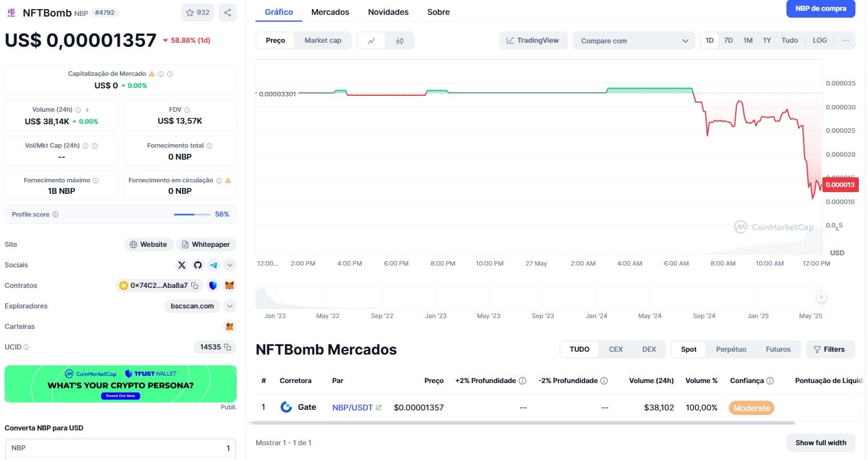The height and width of the screenshot is (460, 868).
Task: Expand the bscscan.com explorers dropdown
Action: pos(229,306)
